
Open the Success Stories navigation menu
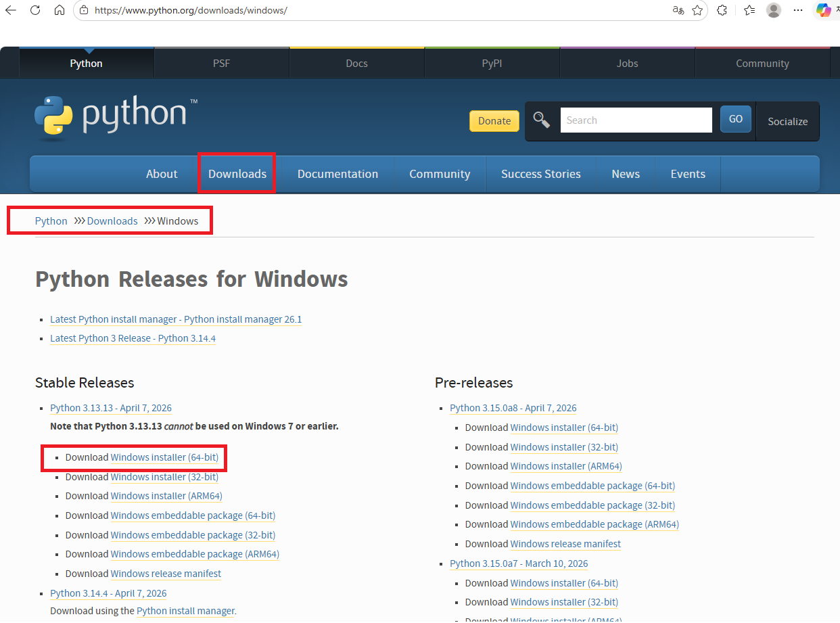[x=541, y=174]
